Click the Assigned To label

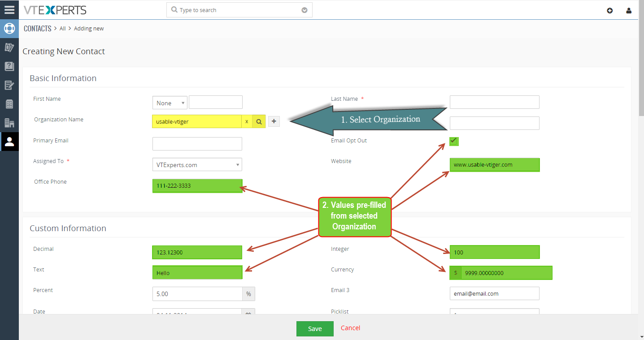tap(48, 161)
